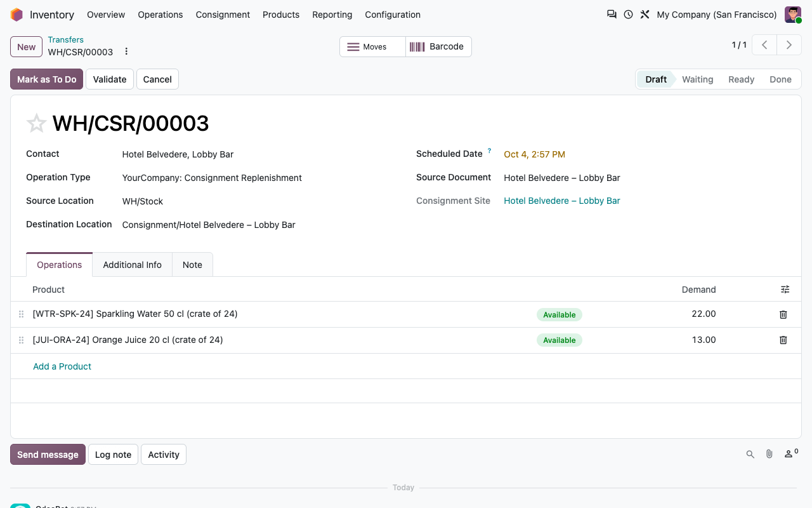The image size is (812, 508).
Task: Delete the Sparkling Water line
Action: [x=783, y=314]
